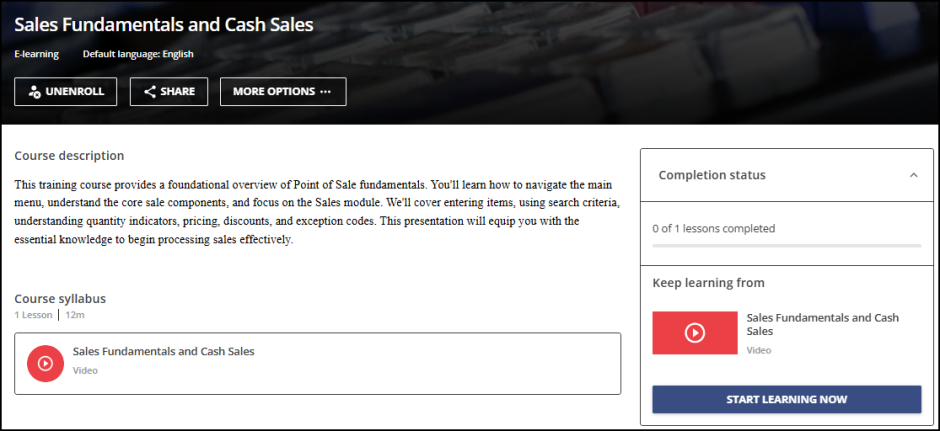
Task: Click the SHARE button label
Action: 177,92
